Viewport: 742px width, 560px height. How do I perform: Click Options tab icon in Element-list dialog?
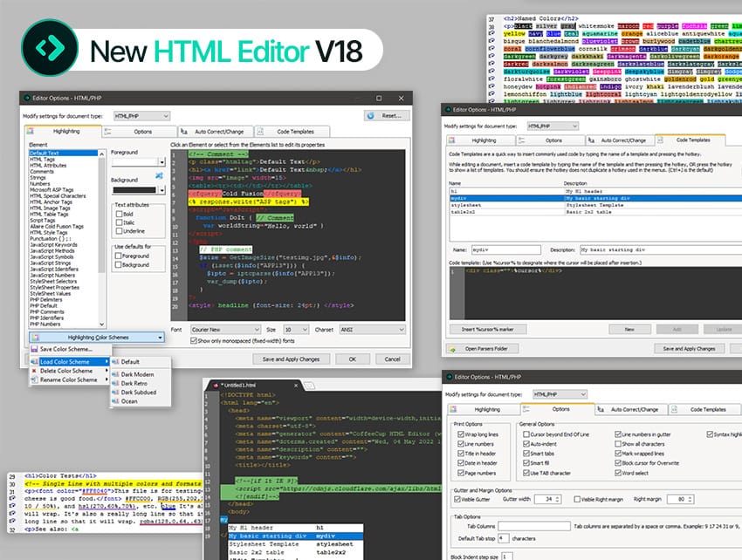point(107,132)
